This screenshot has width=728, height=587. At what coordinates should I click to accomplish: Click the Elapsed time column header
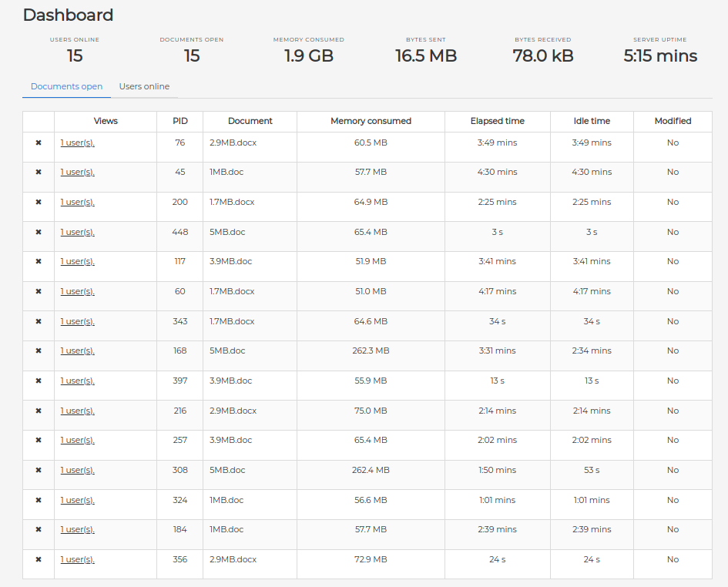click(x=497, y=121)
